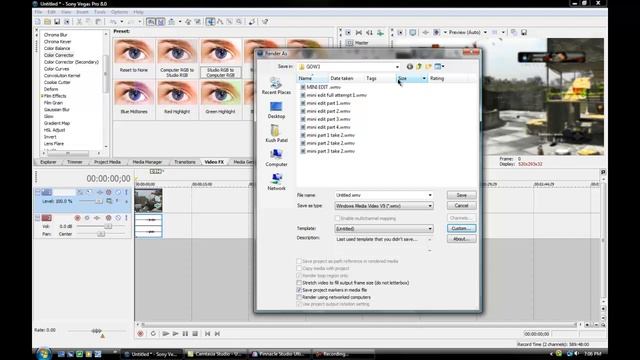
Task: Select the Zoom magnifier tool icon
Action: click(x=239, y=22)
